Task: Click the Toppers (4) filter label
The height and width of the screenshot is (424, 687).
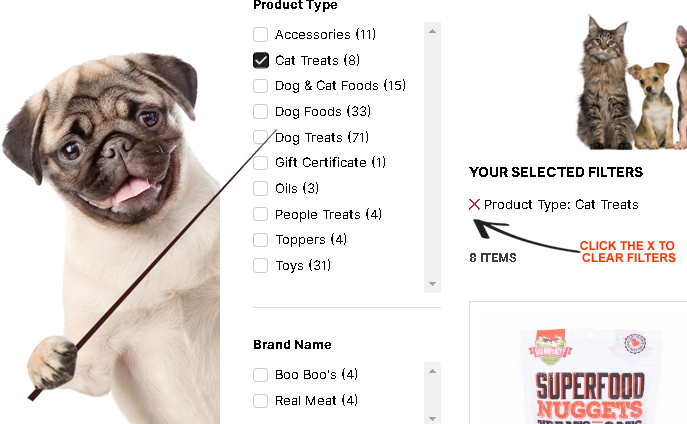Action: (x=311, y=240)
